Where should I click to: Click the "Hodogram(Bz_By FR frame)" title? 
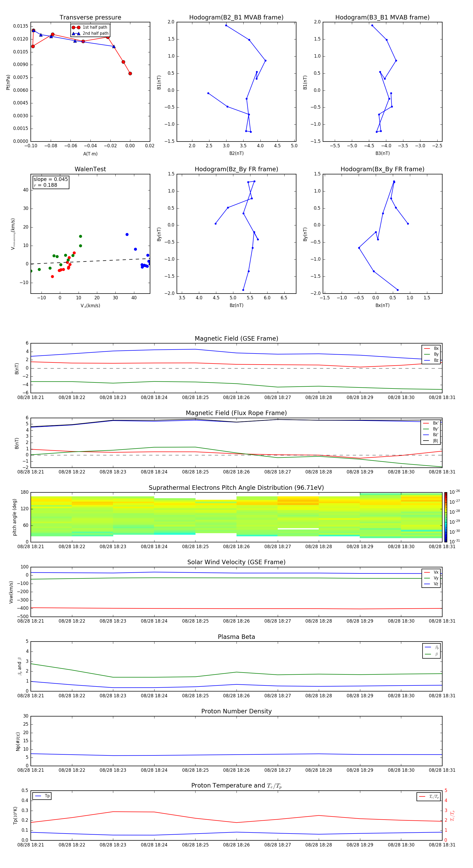point(236,169)
